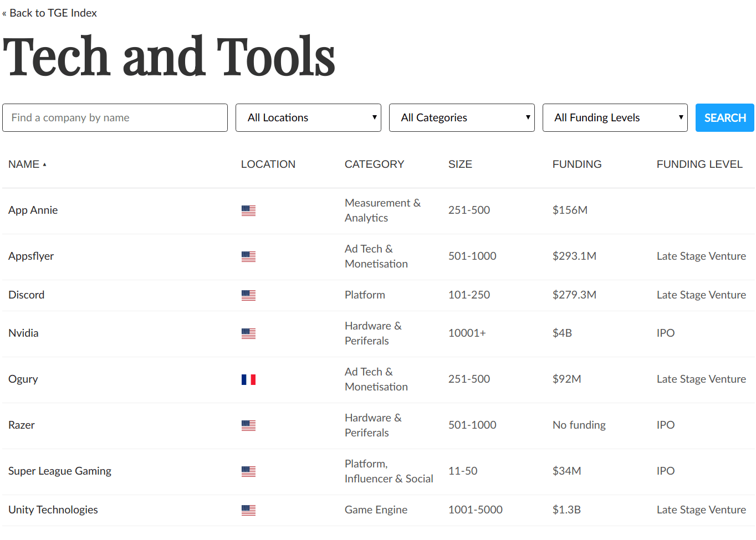The width and height of the screenshot is (756, 540).
Task: Click the US flag in Super League Gaming row
Action: click(248, 471)
